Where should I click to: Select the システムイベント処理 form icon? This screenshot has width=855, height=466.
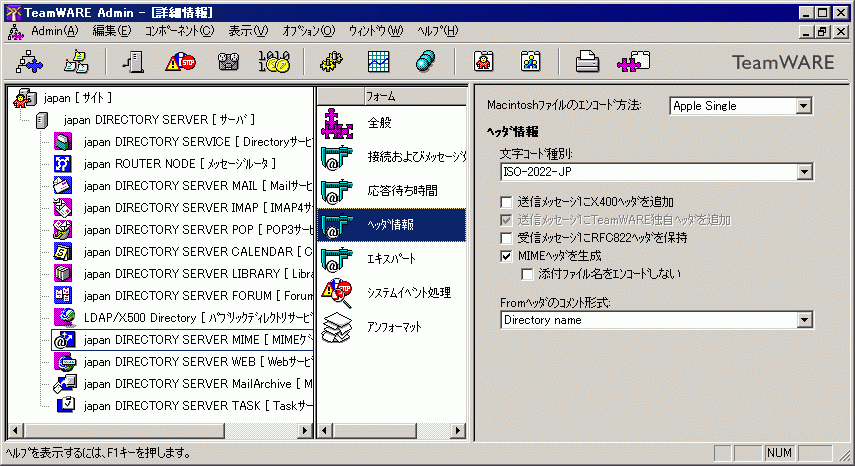[x=336, y=293]
